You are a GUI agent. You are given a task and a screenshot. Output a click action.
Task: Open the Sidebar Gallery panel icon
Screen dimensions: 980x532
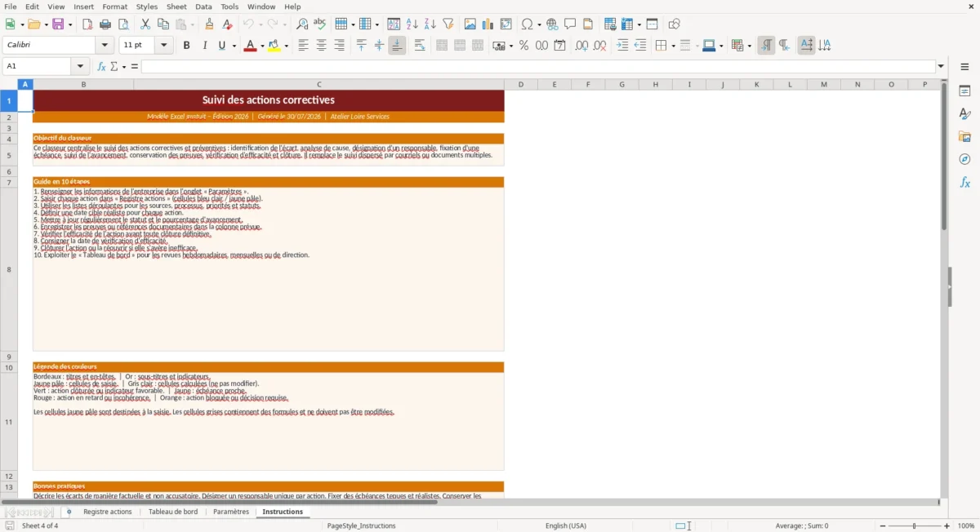pyautogui.click(x=964, y=137)
